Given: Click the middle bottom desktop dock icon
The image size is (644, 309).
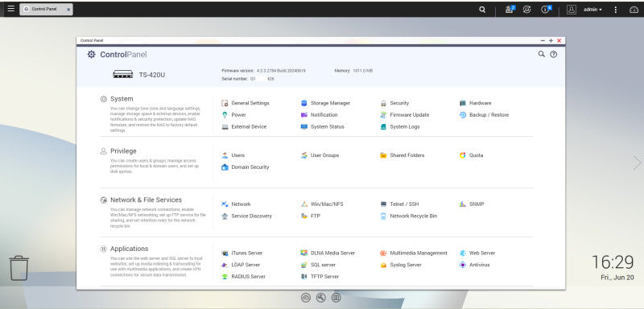Looking at the screenshot, I should [x=320, y=298].
